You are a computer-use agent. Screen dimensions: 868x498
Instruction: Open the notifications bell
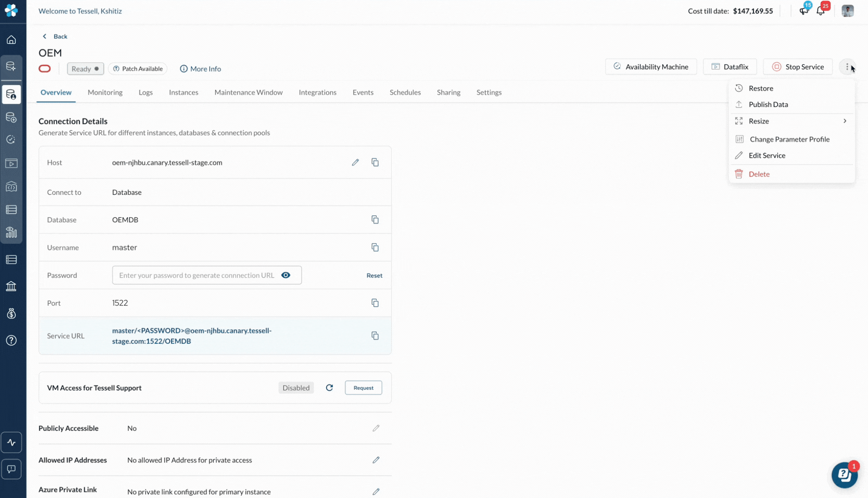coord(820,11)
